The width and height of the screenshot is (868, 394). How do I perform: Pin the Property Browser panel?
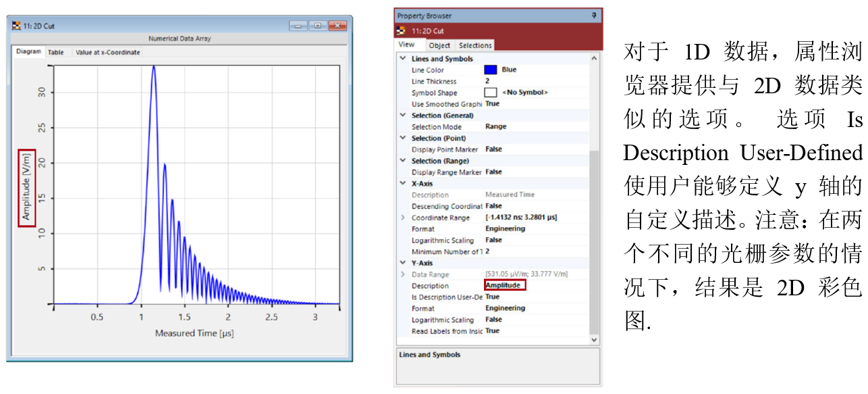point(594,16)
